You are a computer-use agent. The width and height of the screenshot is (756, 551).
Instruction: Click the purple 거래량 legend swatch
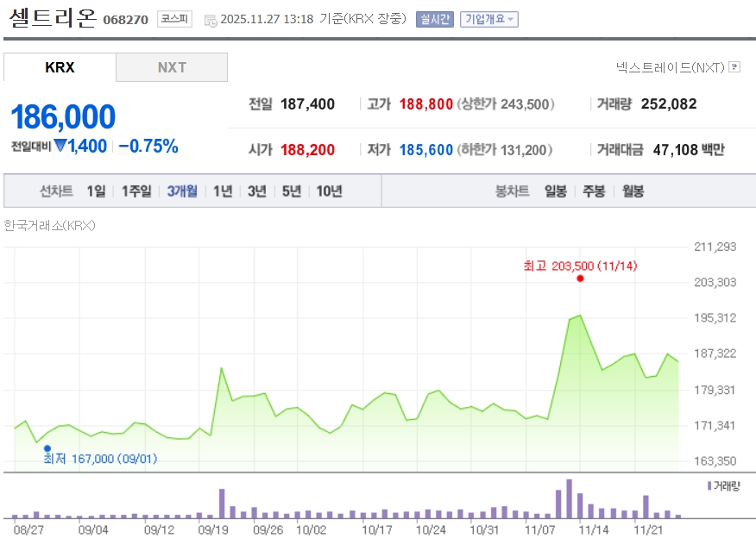pyautogui.click(x=709, y=486)
